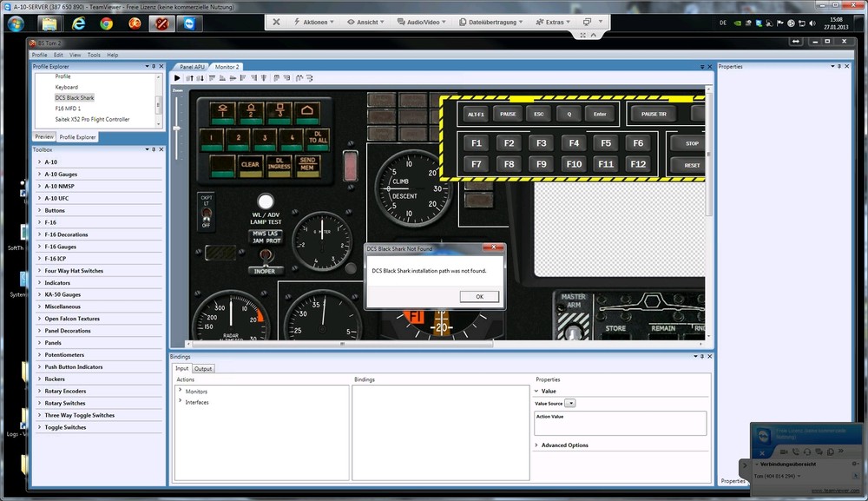This screenshot has width=868, height=501.
Task: Click the Start profile play icon
Action: coord(177,78)
